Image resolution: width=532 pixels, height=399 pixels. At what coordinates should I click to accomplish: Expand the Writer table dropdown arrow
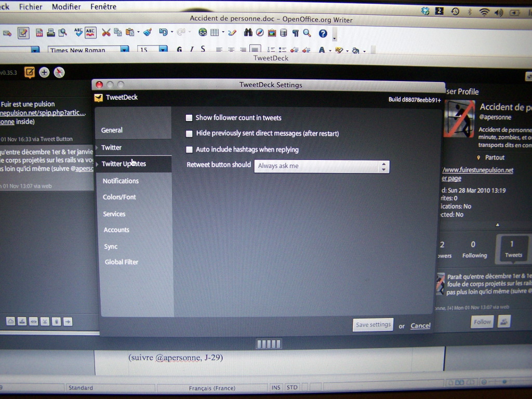pos(223,32)
